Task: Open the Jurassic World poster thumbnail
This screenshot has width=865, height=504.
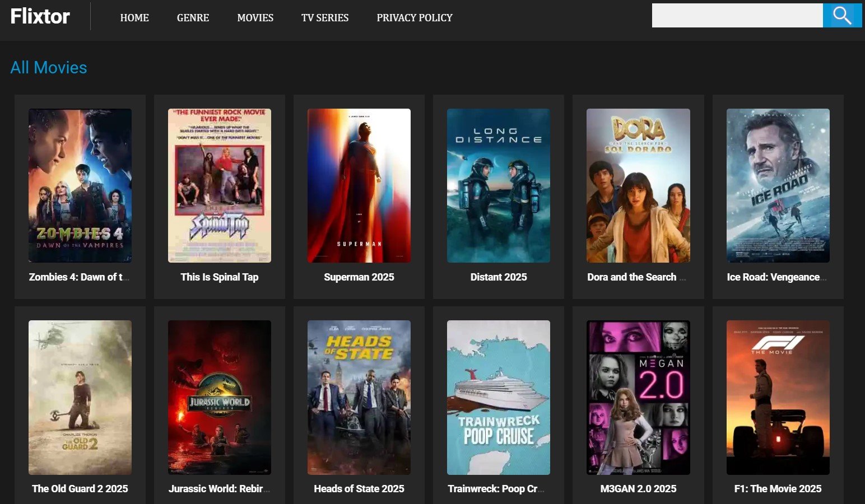Action: [220, 398]
